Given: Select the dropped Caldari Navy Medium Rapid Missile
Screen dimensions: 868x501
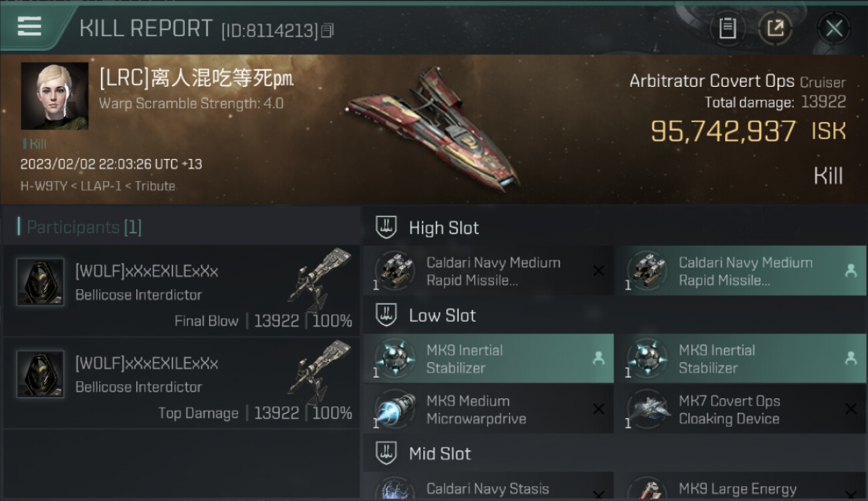Looking at the screenshot, I should click(740, 271).
